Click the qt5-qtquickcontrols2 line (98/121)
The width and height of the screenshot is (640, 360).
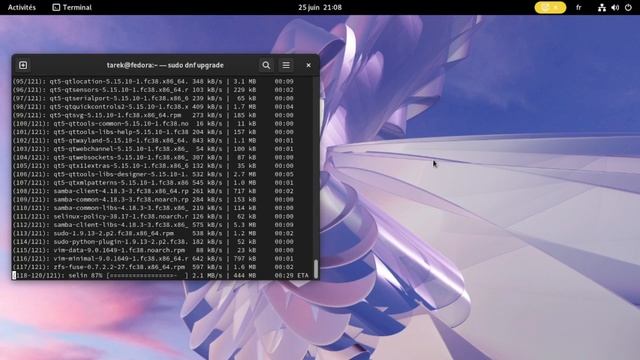(153, 107)
